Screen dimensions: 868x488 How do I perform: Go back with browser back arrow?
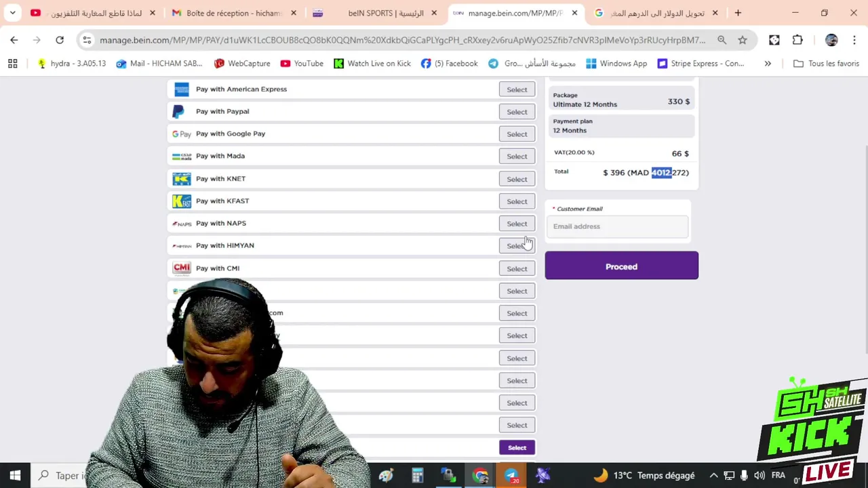pyautogui.click(x=14, y=40)
